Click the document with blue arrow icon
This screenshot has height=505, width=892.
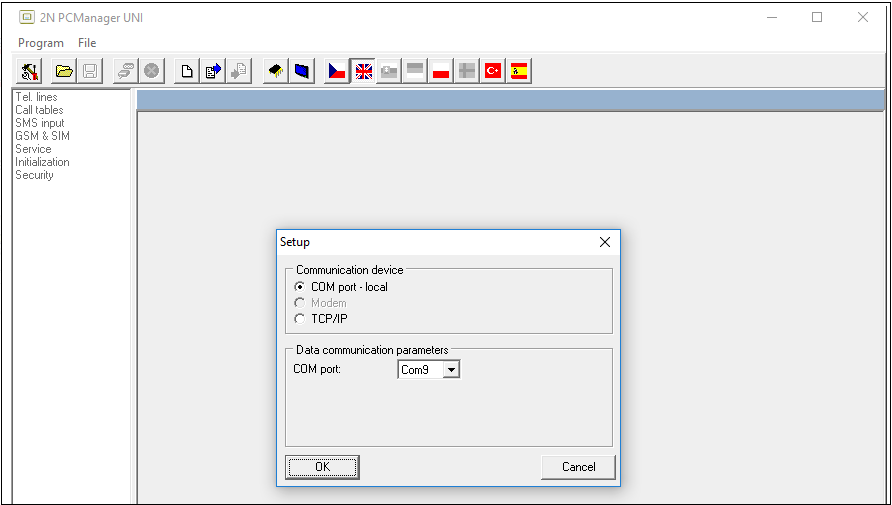pos(213,71)
